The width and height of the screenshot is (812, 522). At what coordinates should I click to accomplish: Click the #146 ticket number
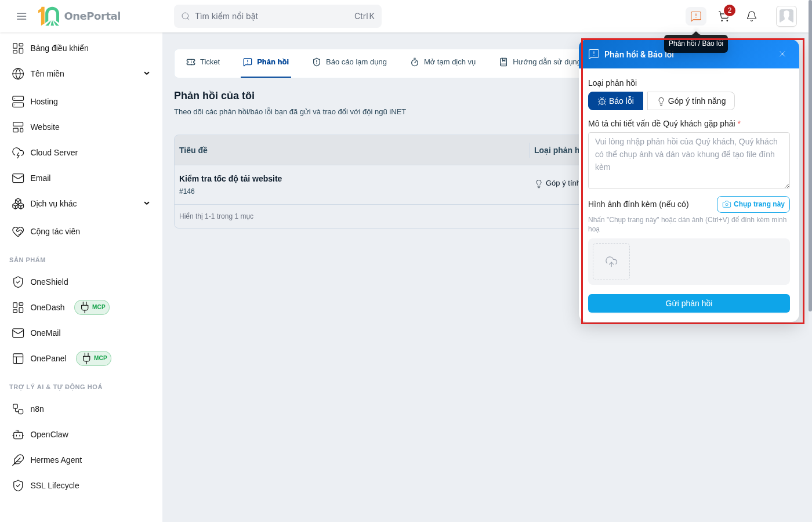(x=187, y=191)
